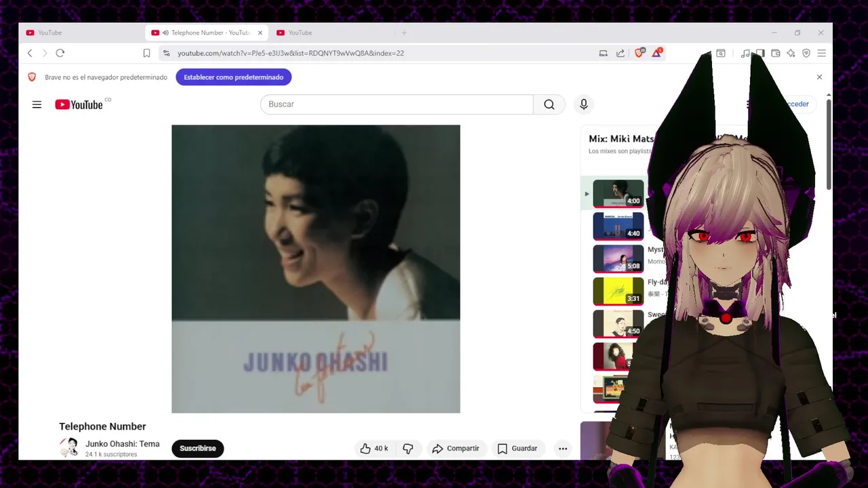
Task: Go forward with the browser forward arrow
Action: pyautogui.click(x=45, y=53)
